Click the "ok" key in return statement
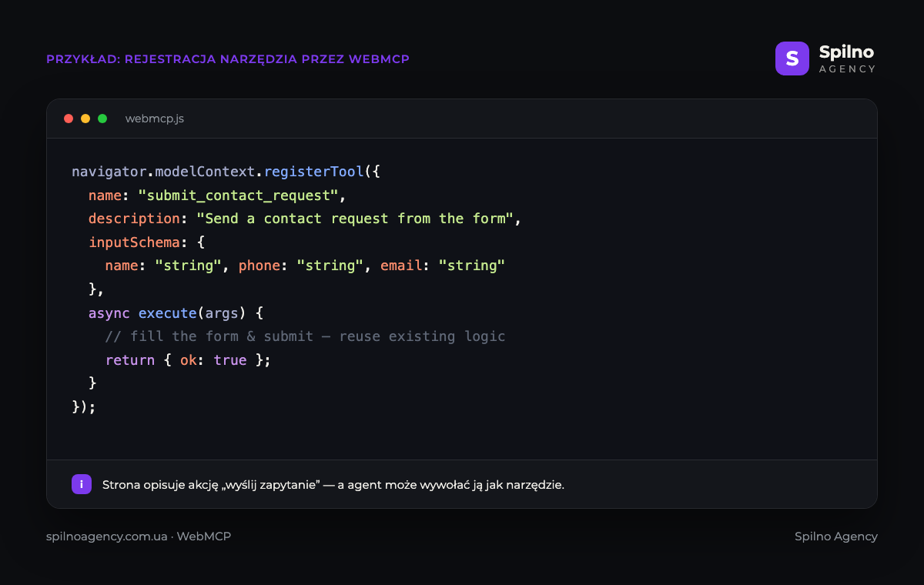 pyautogui.click(x=189, y=360)
